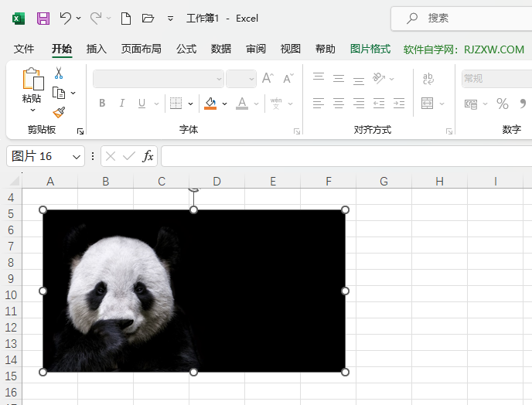Open the 文件 menu
The height and width of the screenshot is (405, 532).
click(x=24, y=49)
